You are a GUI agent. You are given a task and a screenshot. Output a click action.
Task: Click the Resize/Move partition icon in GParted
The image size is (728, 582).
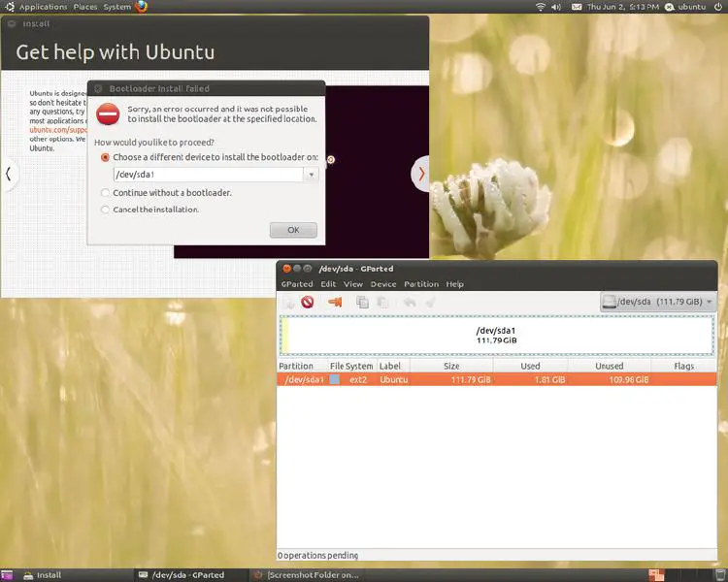click(x=335, y=302)
